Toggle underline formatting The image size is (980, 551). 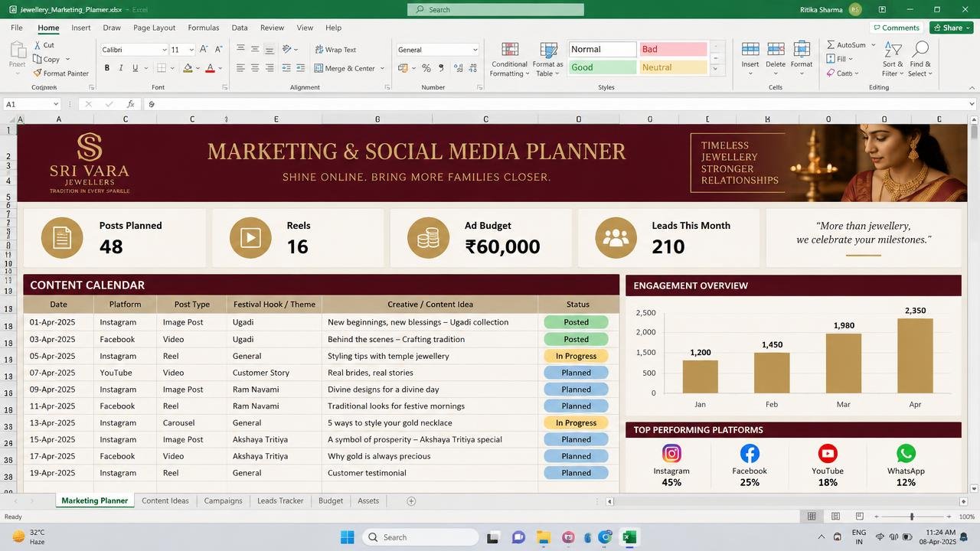tap(135, 68)
